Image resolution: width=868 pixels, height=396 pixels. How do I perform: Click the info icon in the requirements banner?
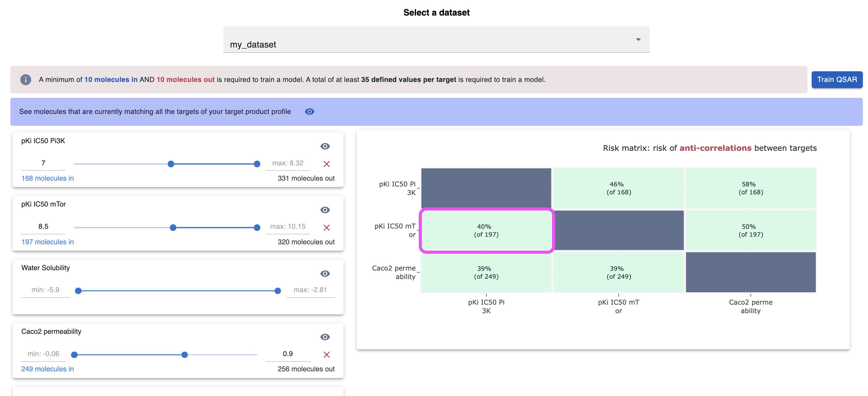(26, 80)
